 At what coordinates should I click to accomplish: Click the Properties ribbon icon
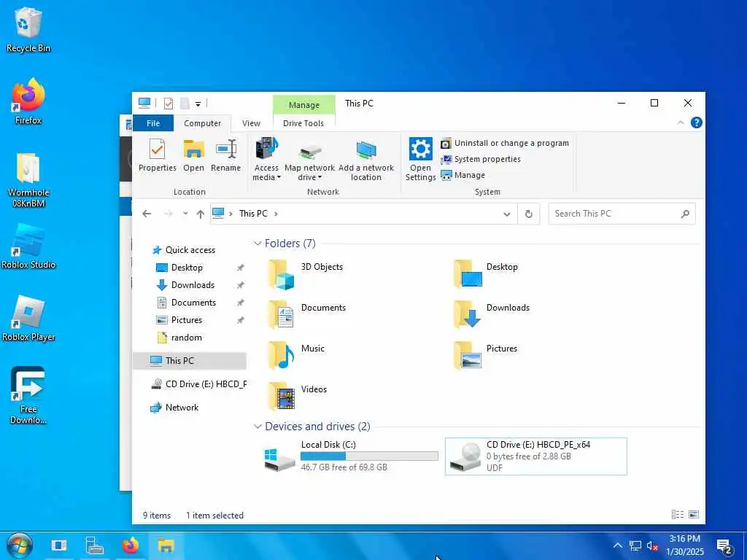click(158, 155)
